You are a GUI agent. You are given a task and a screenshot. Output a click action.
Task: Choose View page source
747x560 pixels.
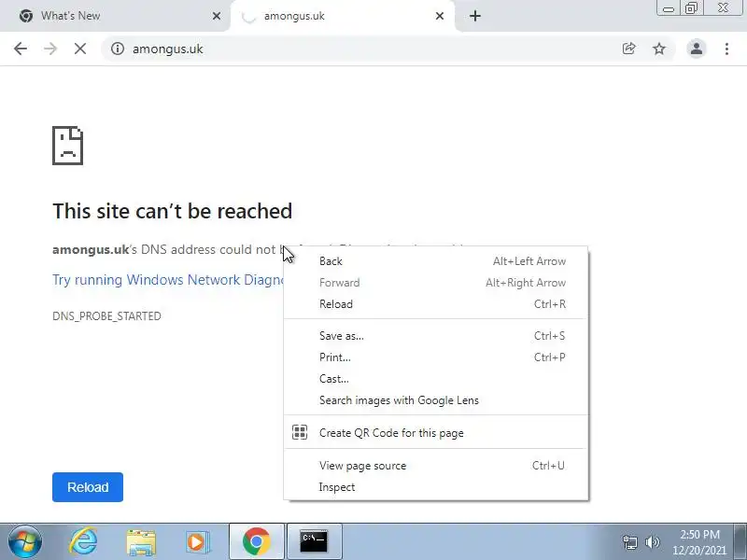436,465
